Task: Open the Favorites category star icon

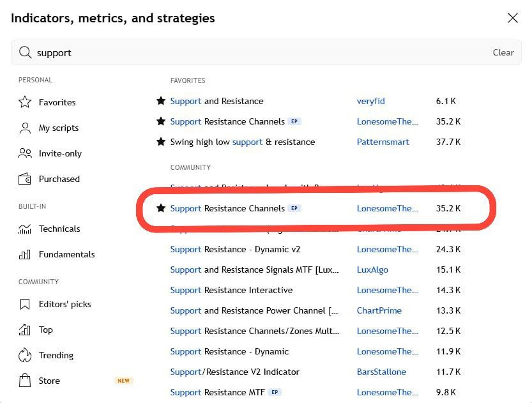Action: 25,102
